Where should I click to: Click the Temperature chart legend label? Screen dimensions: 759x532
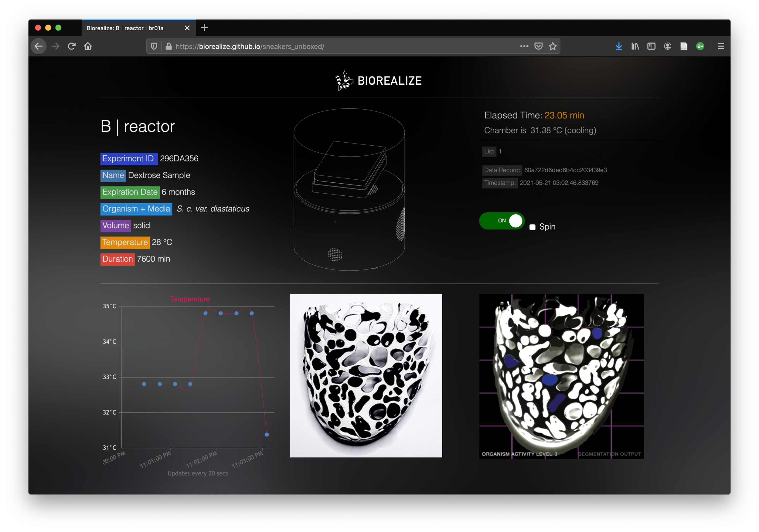click(x=190, y=299)
